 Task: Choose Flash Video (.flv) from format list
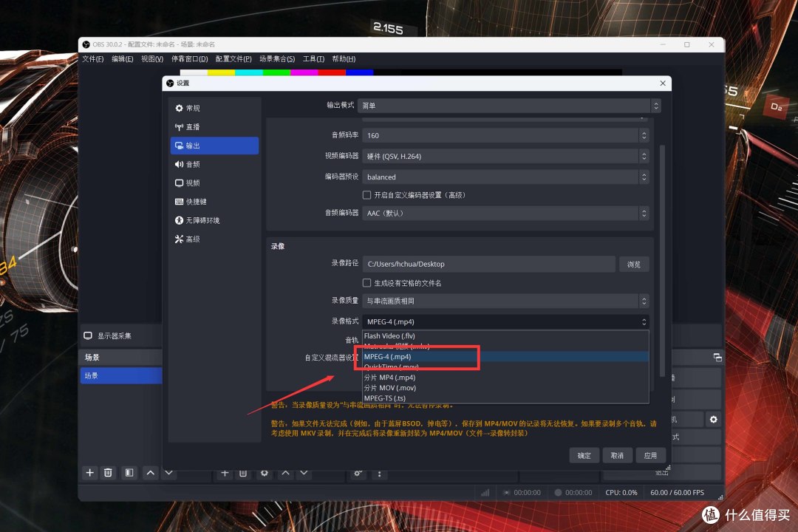505,336
